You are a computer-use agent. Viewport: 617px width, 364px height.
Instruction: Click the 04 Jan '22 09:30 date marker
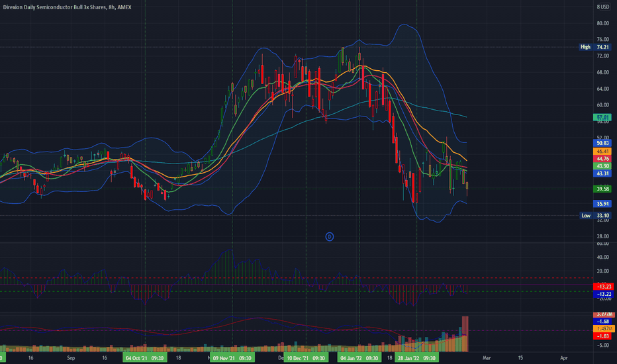[x=359, y=357]
